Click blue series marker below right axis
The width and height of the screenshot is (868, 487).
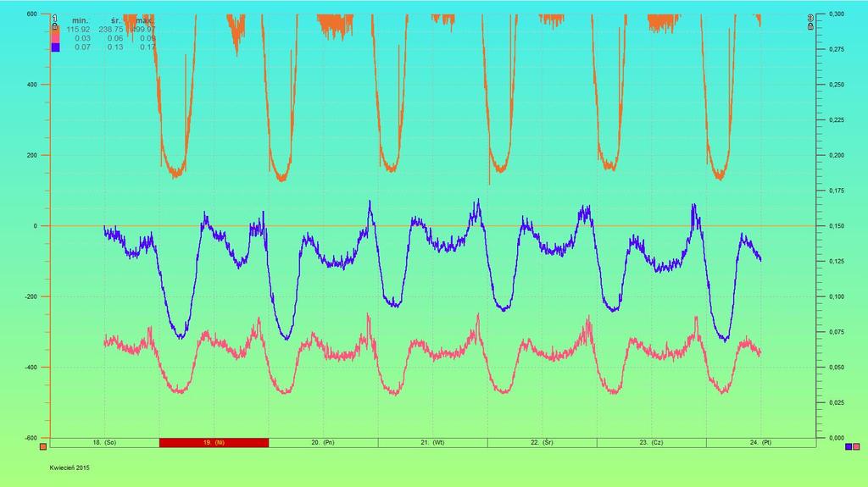click(849, 446)
